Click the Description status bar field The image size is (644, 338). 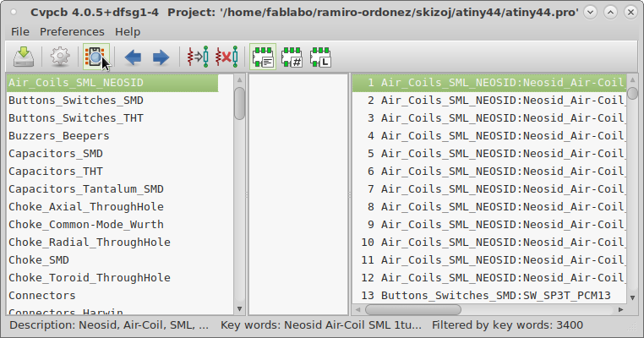tap(109, 325)
